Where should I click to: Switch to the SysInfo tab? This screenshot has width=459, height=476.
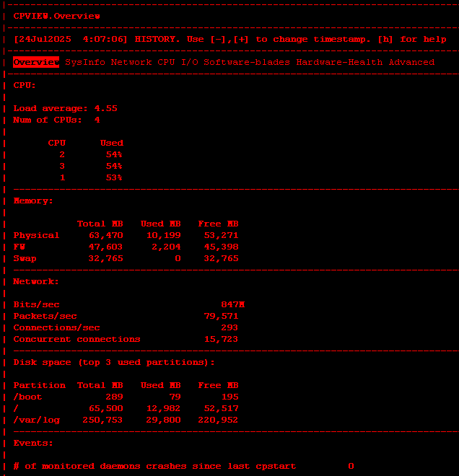(x=85, y=62)
